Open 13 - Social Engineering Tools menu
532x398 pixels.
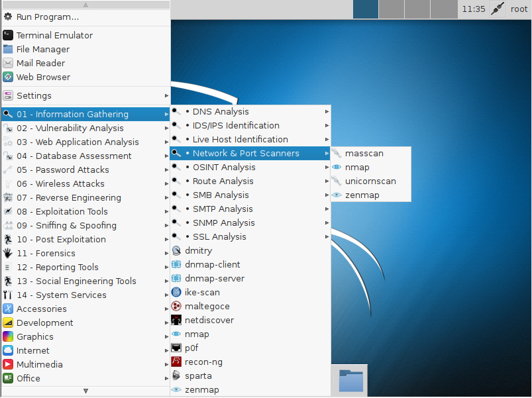[85, 281]
